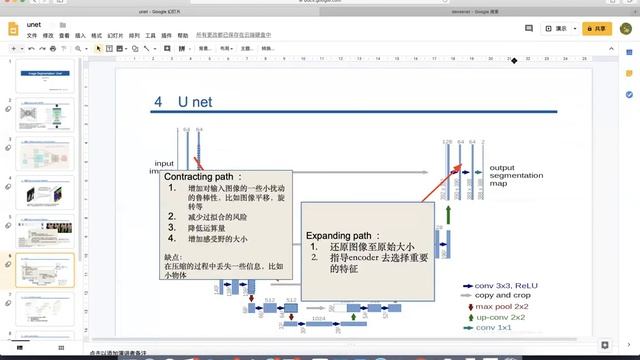
Task: Open the Explore button at bottom right
Action: (605, 345)
